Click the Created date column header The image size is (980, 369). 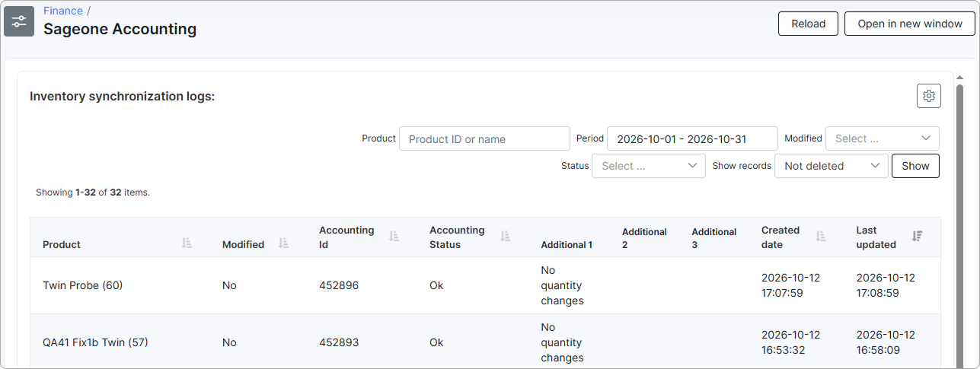[780, 237]
